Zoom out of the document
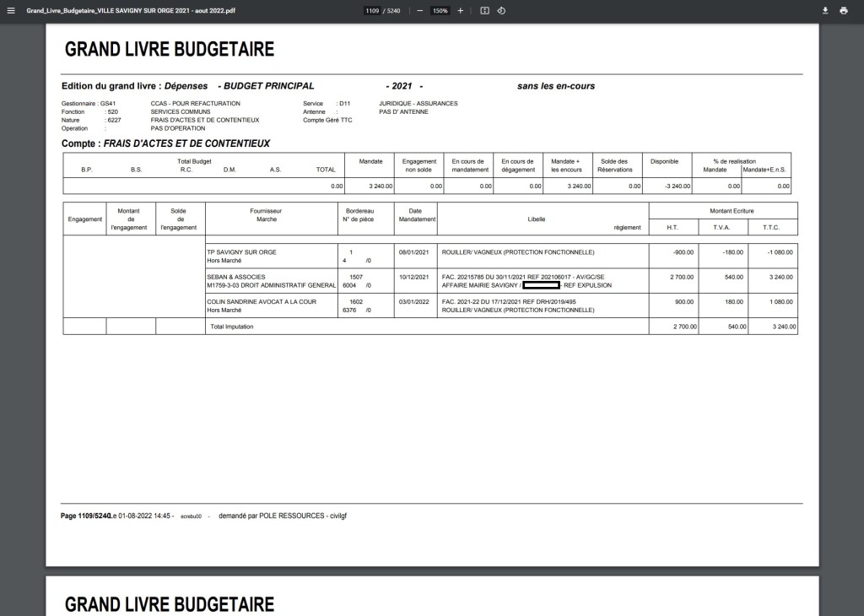864x616 pixels. pyautogui.click(x=419, y=11)
